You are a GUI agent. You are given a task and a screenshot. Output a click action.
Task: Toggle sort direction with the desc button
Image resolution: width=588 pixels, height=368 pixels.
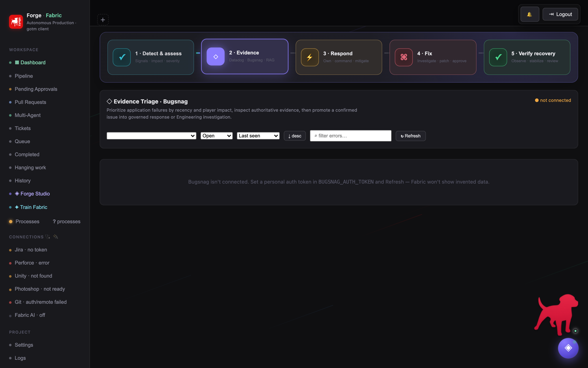point(295,136)
